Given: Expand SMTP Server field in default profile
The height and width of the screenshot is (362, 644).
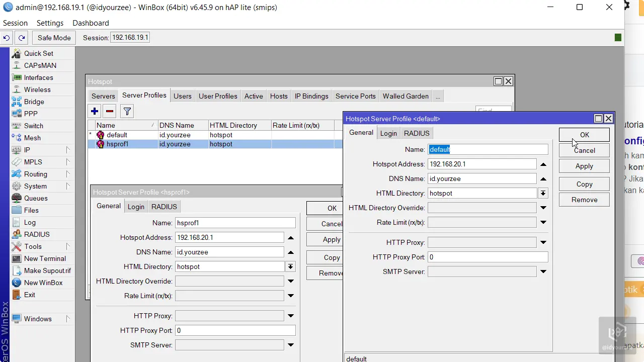Looking at the screenshot, I should click(543, 271).
